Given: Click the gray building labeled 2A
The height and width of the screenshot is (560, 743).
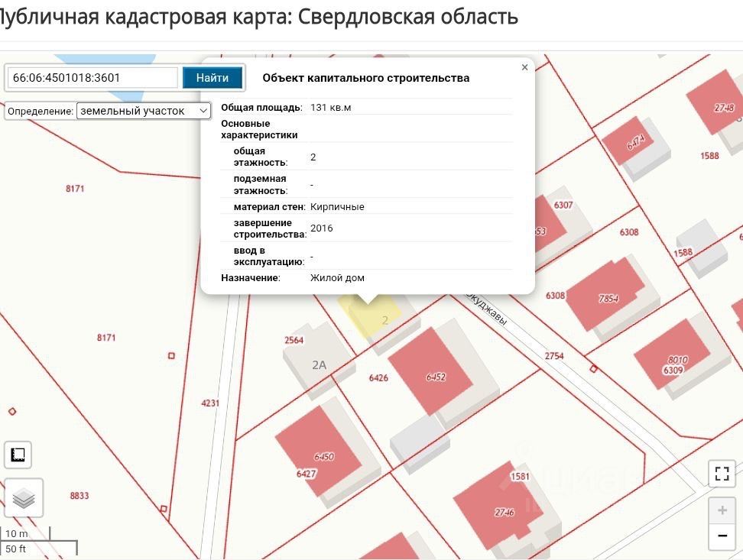Looking at the screenshot, I should click(319, 358).
